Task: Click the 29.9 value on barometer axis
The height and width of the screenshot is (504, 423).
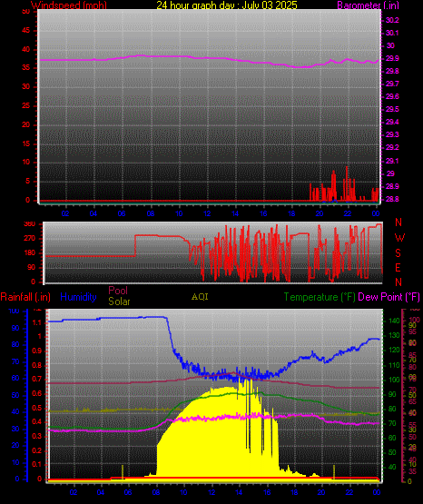Action: [x=392, y=58]
